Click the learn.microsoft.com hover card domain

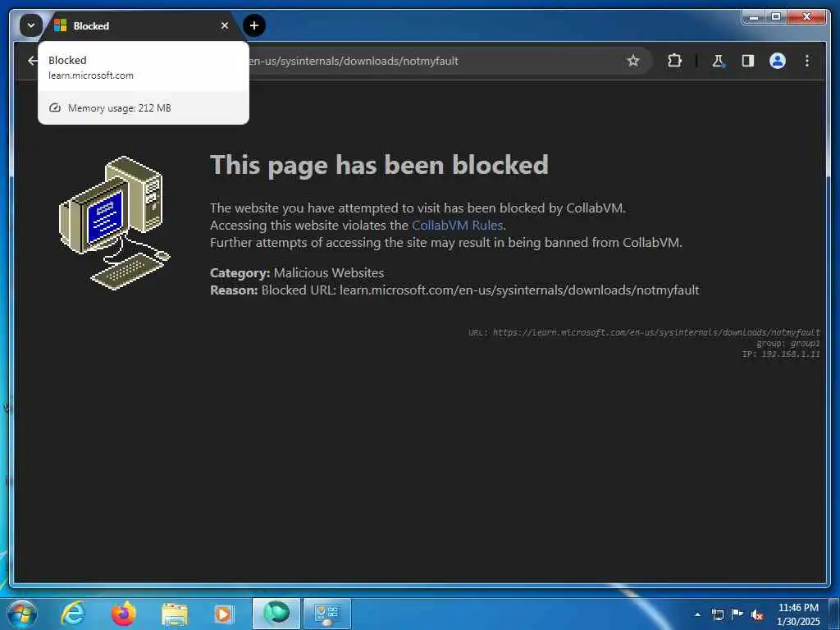(91, 75)
